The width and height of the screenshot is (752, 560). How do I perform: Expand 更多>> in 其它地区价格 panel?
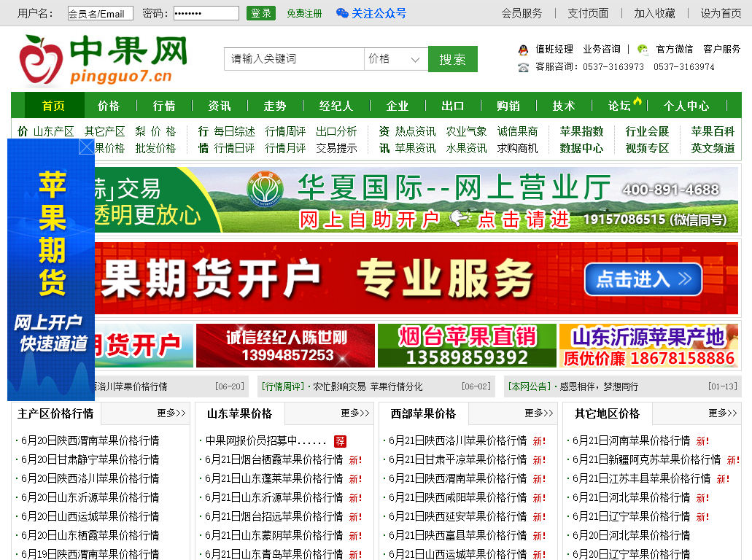(x=723, y=413)
